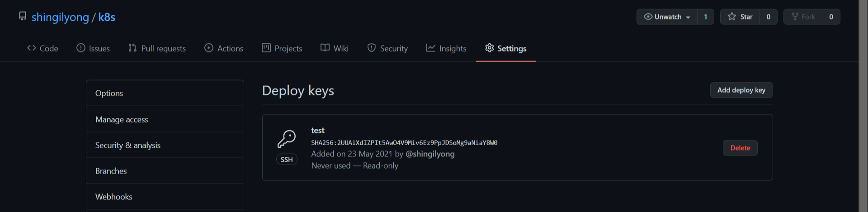The image size is (868, 212).
Task: Click the Wiki book icon
Action: [x=325, y=48]
